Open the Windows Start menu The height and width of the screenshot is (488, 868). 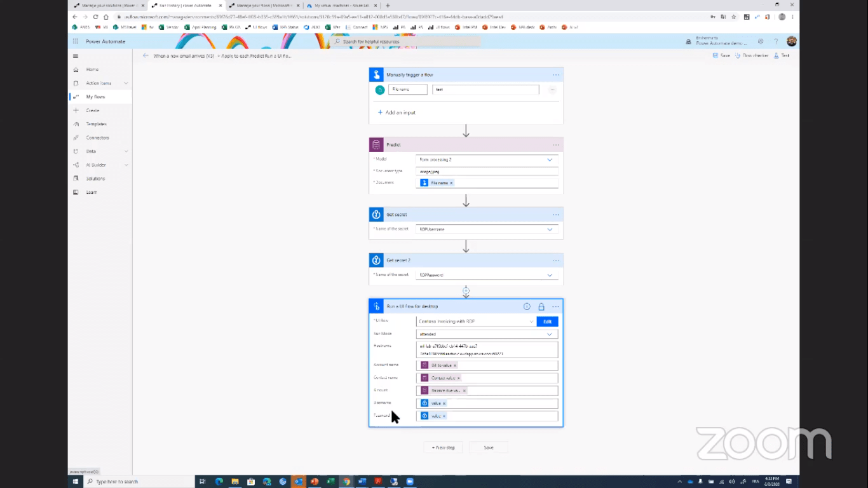76,482
